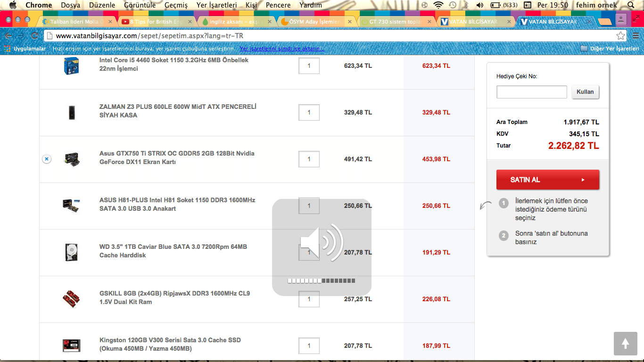
Task: Open the Kingston 120GB V300 SSD link
Action: pyautogui.click(x=170, y=344)
